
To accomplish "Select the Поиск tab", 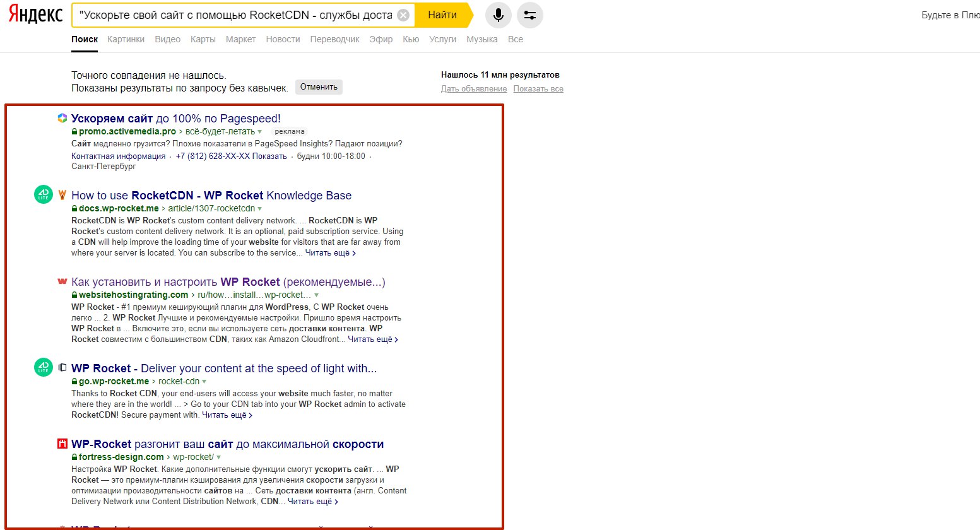I will tap(85, 39).
